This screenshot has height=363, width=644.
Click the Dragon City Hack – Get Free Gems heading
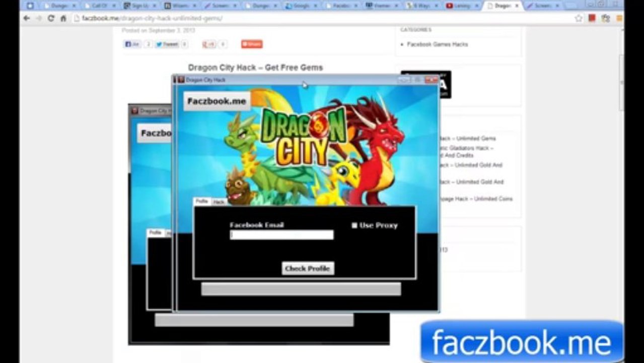point(255,68)
